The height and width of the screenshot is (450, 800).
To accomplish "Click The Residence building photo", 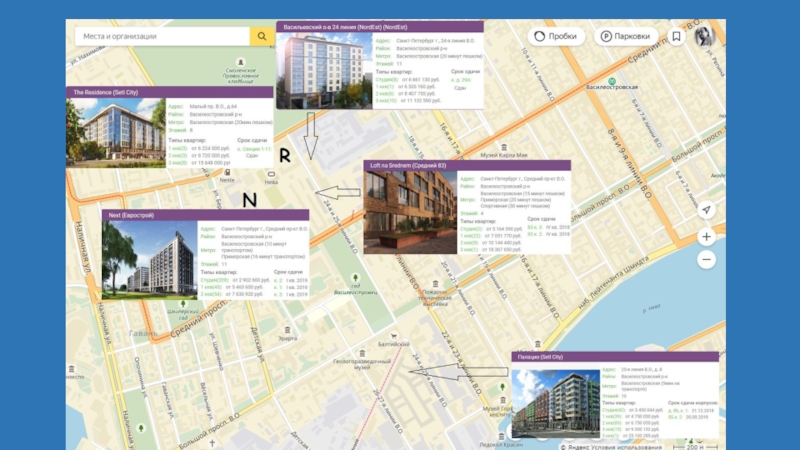I will coord(116,133).
